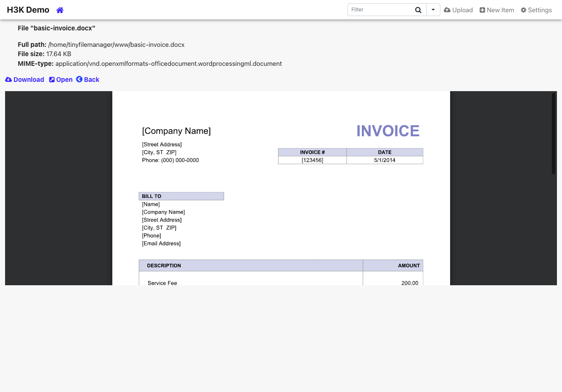This screenshot has height=392, width=562.
Task: Click the [Email Address] placeholder line
Action: coord(161,243)
